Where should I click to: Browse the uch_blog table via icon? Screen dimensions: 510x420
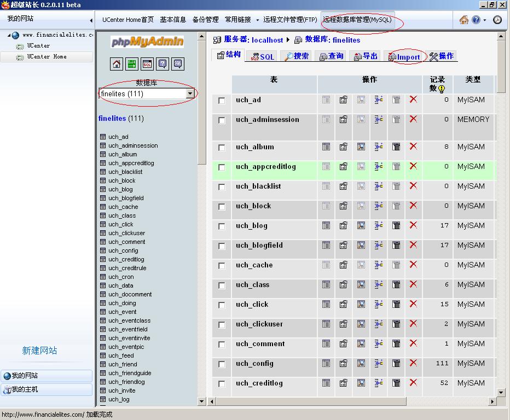(x=326, y=225)
